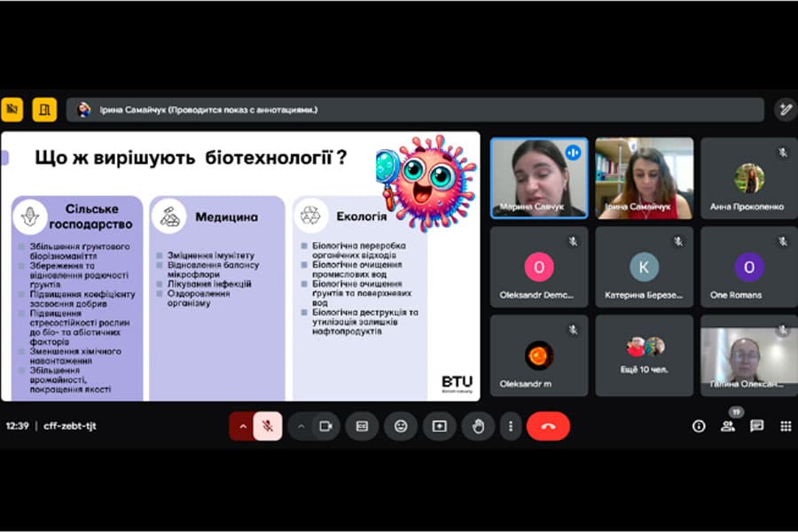Toggle the muted microphone button
Image resolution: width=798 pixels, height=532 pixels.
click(x=268, y=426)
